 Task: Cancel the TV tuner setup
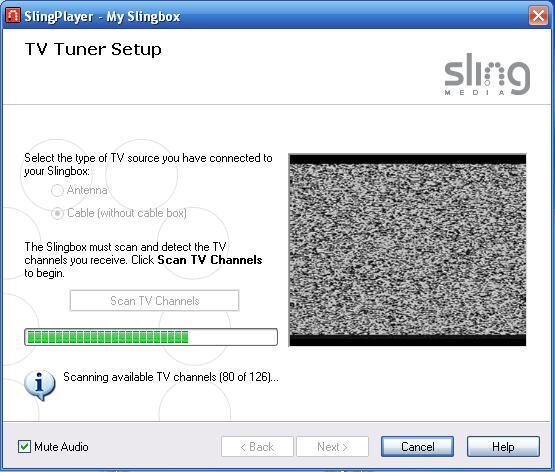point(417,447)
